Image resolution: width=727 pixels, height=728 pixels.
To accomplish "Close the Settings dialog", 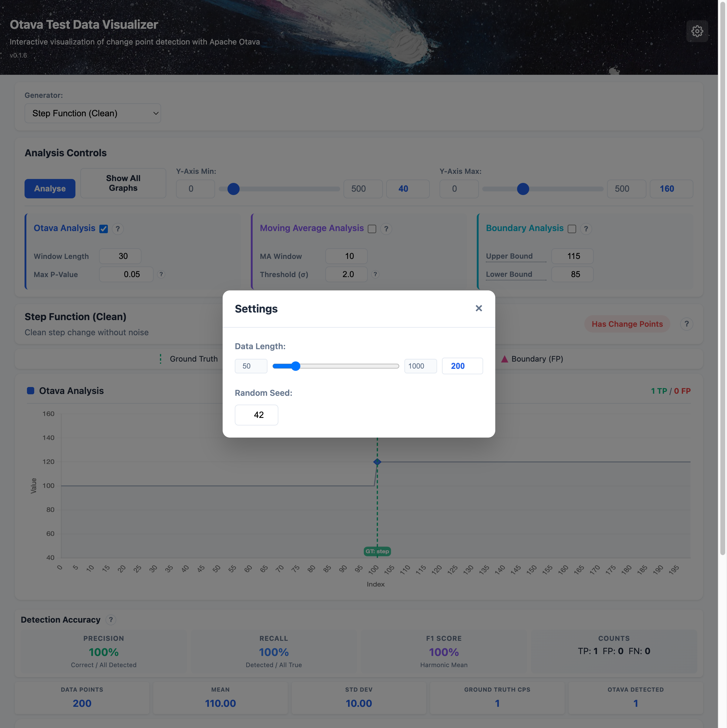I will point(479,308).
